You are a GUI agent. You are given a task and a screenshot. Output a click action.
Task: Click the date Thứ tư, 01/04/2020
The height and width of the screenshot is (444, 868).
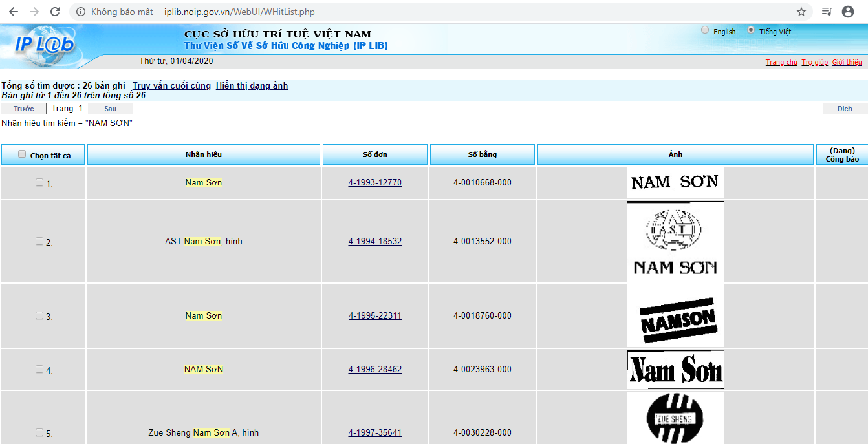176,61
